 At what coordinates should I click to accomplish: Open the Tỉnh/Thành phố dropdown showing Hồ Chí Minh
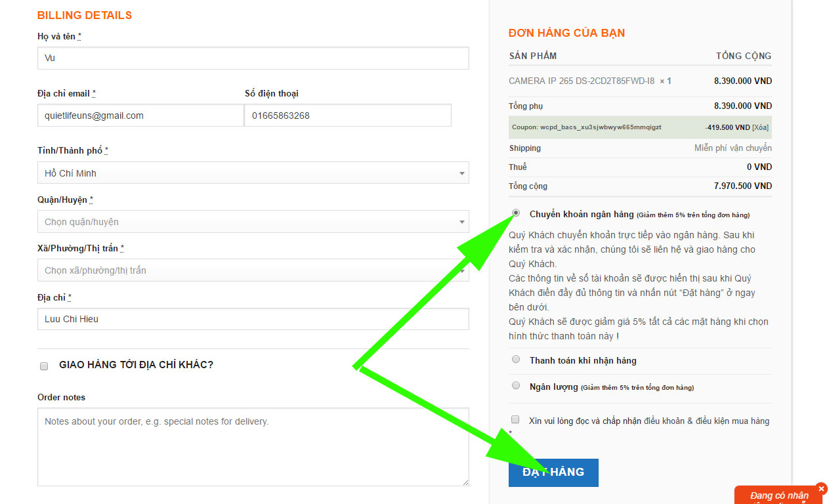tap(253, 173)
